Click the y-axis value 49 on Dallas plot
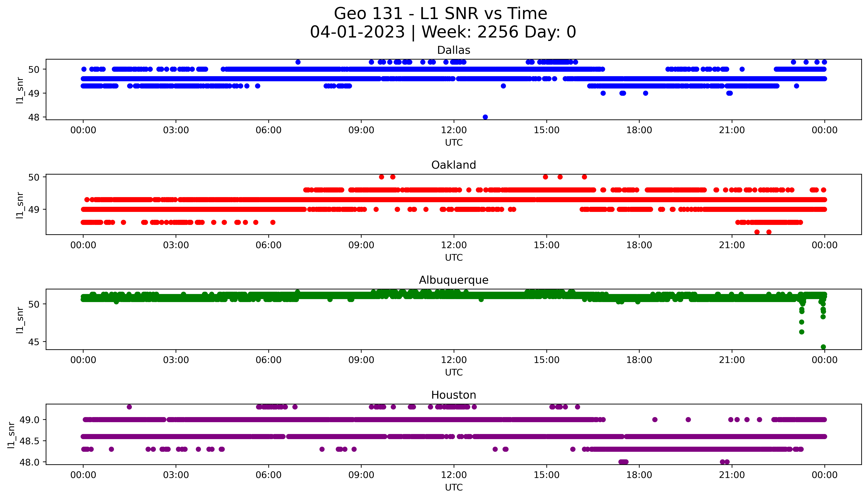 pos(34,94)
